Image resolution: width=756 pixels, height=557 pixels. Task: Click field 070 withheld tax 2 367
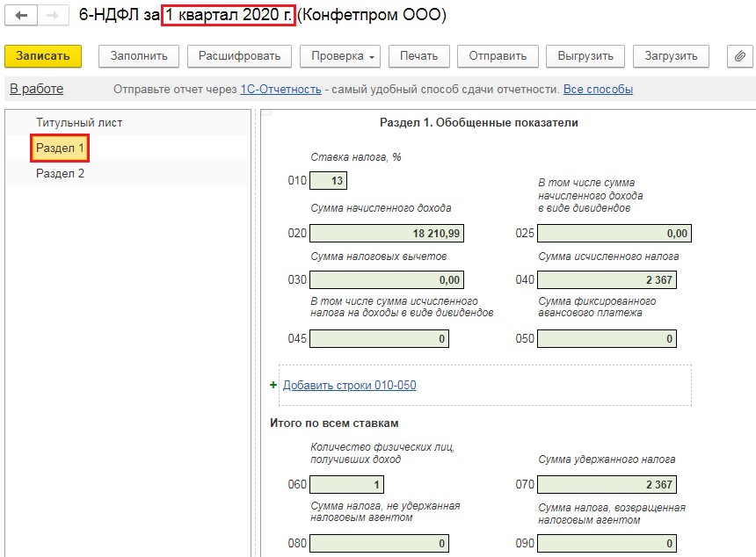(x=607, y=485)
